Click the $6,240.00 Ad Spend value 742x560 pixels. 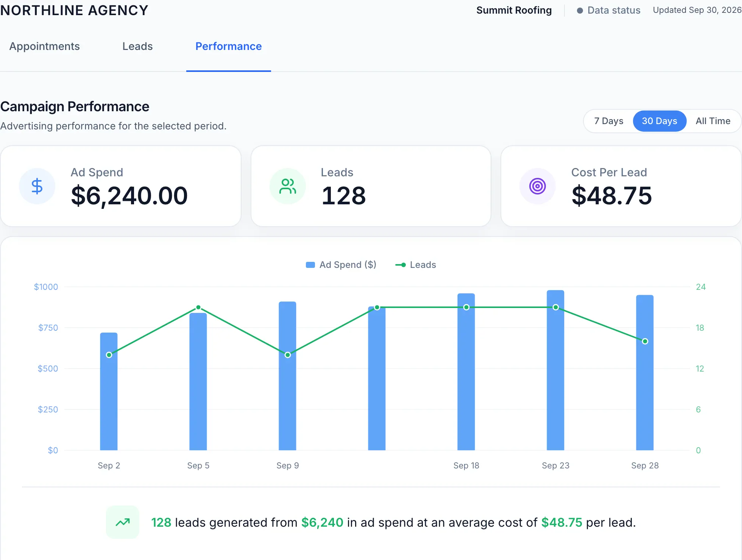pos(129,196)
